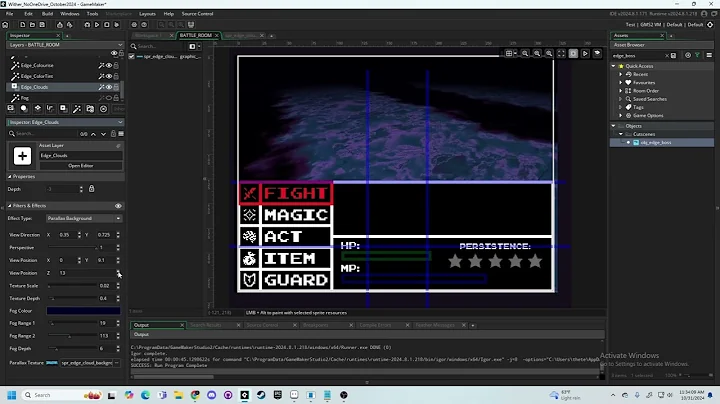Expand the Room Order tree item
Viewport: 720px width, 404px height.
click(621, 91)
